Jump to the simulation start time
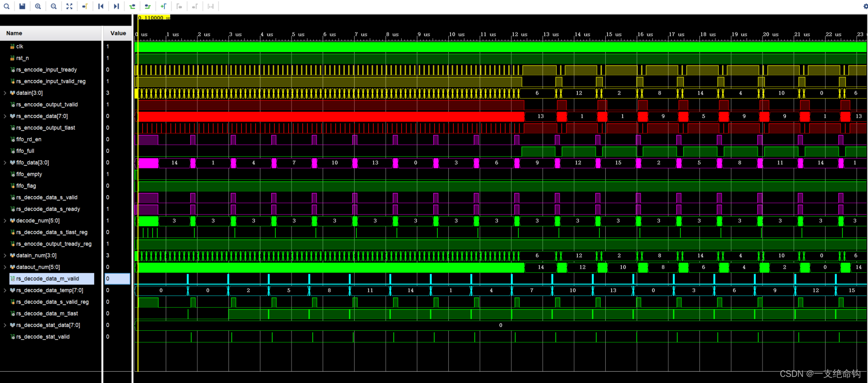Viewport: 868px width, 383px height. pos(101,6)
